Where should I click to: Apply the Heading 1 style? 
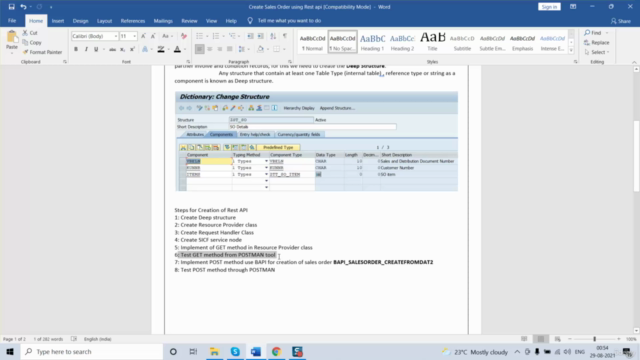point(372,42)
